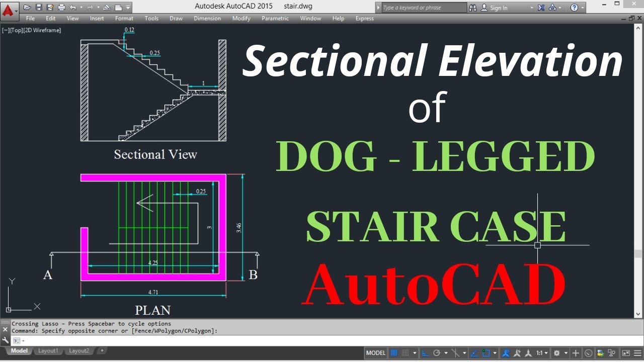Toggle Isometric Drafting in status bar

coord(456,353)
